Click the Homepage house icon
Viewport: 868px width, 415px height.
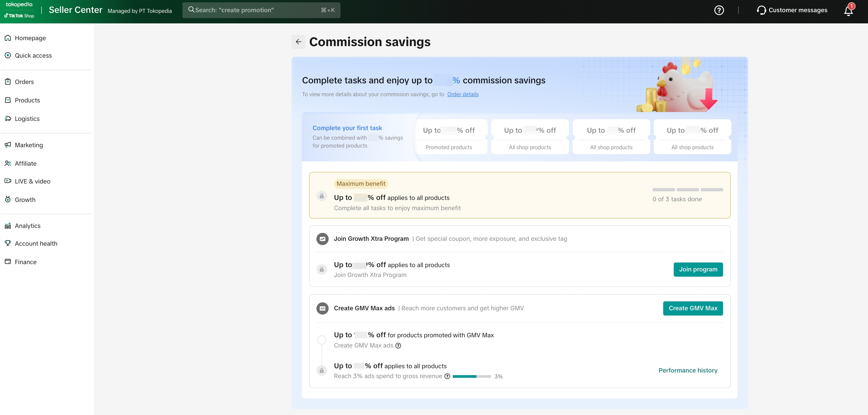pyautogui.click(x=8, y=38)
